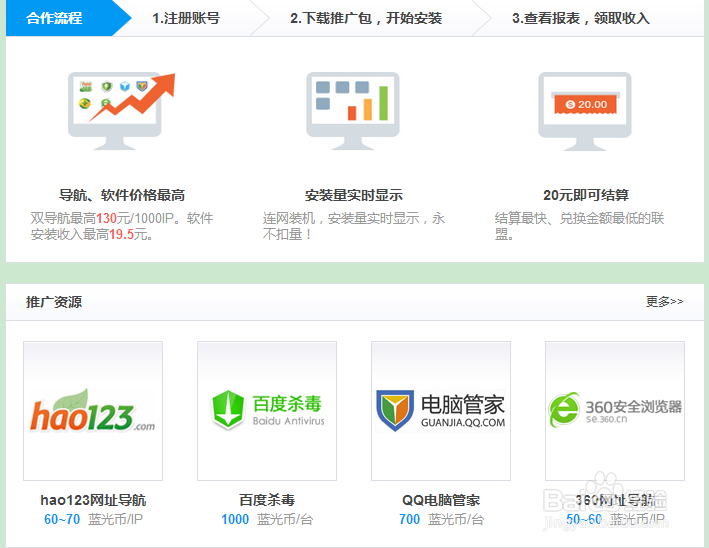The height and width of the screenshot is (548, 709).
Task: Click the 1000 蓝光币/台 price
Action: (267, 519)
